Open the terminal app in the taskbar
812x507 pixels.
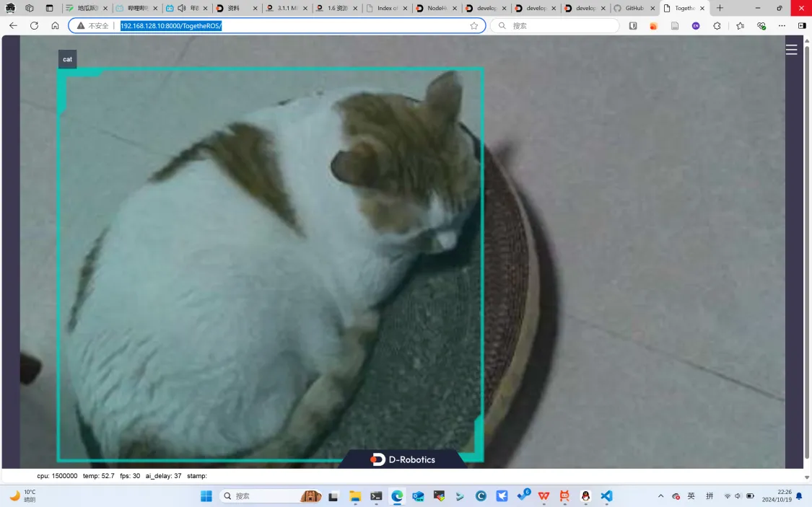click(377, 496)
